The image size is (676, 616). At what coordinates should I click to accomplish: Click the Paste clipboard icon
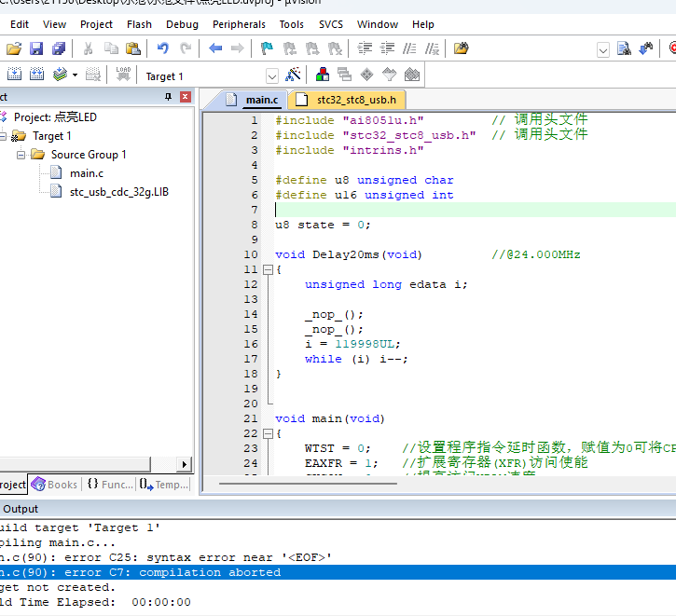(133, 48)
